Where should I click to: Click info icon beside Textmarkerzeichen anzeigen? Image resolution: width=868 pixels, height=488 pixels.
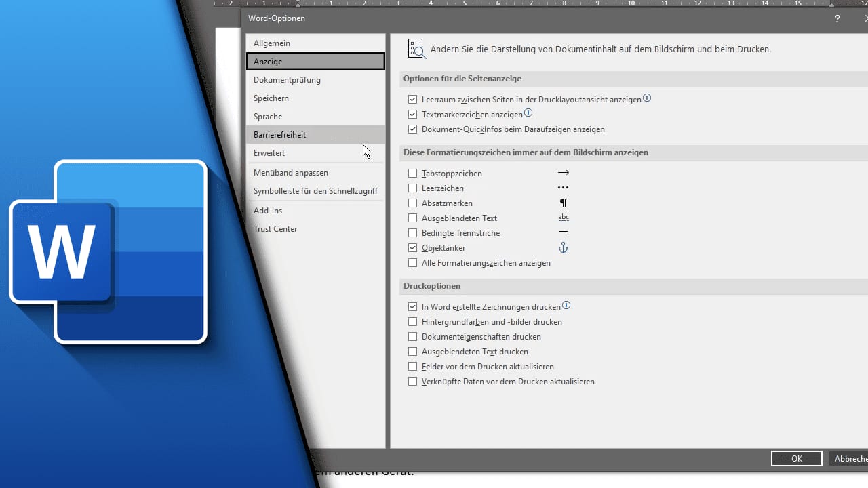click(528, 113)
